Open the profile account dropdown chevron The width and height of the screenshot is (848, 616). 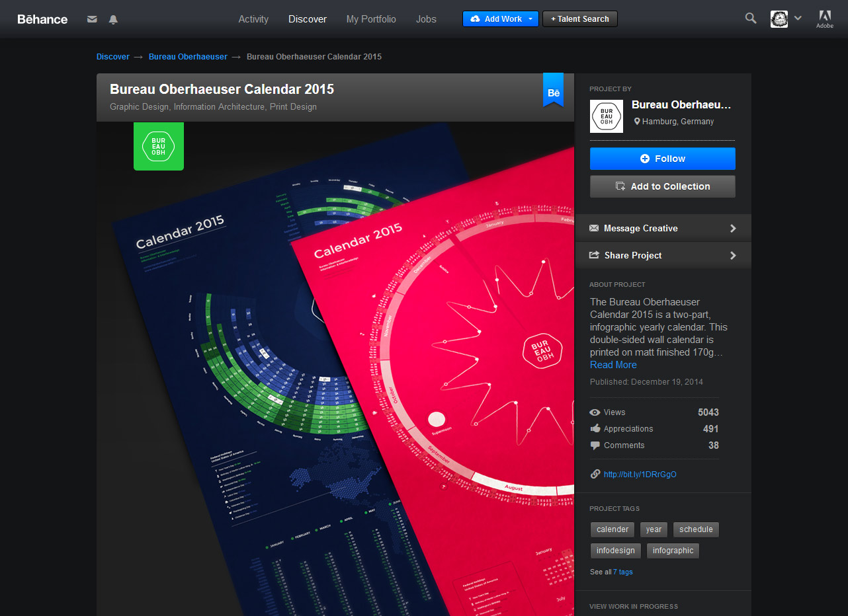tap(798, 19)
